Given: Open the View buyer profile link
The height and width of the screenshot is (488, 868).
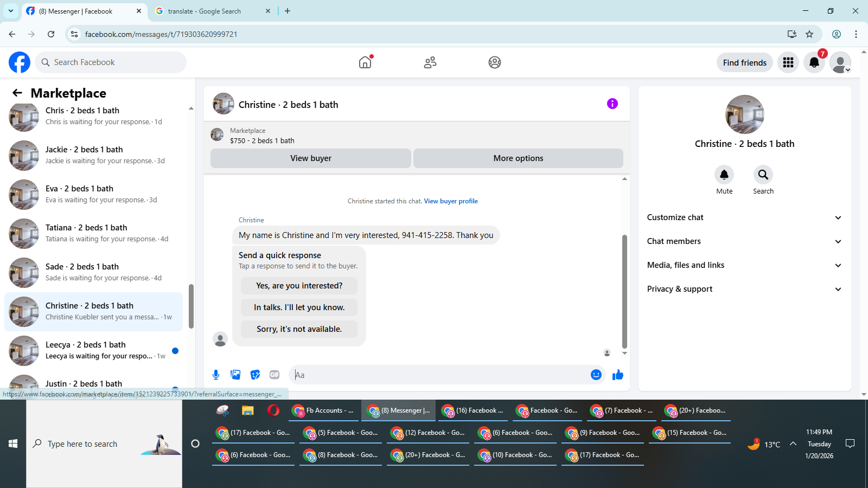Looking at the screenshot, I should tap(451, 201).
